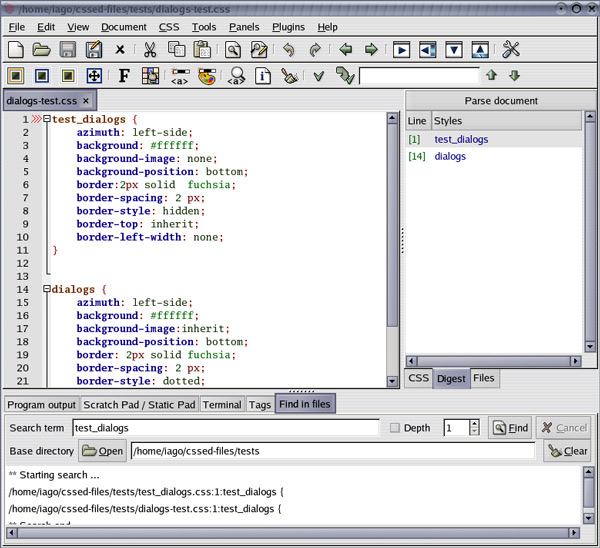The width and height of the screenshot is (600, 548).
Task: Open the find-and-replace pencil icon
Action: point(259,50)
